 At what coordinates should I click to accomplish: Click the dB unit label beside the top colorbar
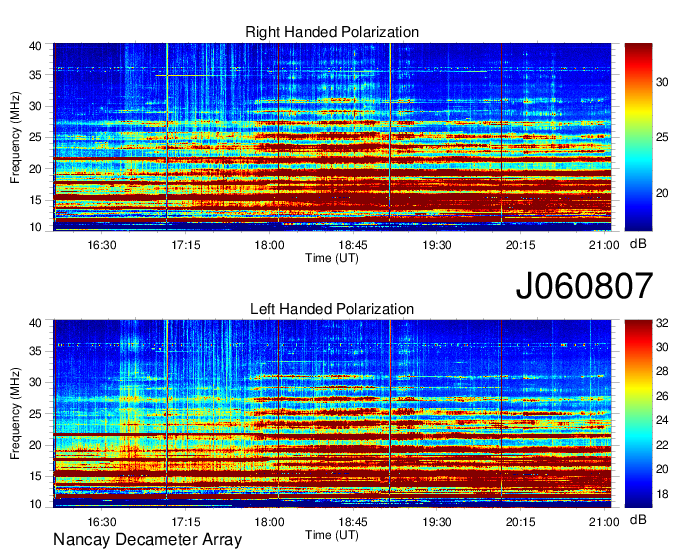638,244
